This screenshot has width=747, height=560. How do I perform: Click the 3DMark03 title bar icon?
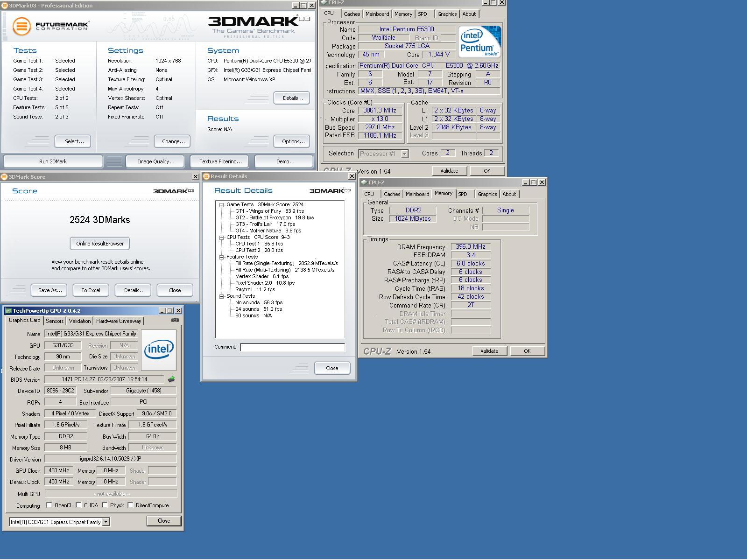(x=5, y=6)
